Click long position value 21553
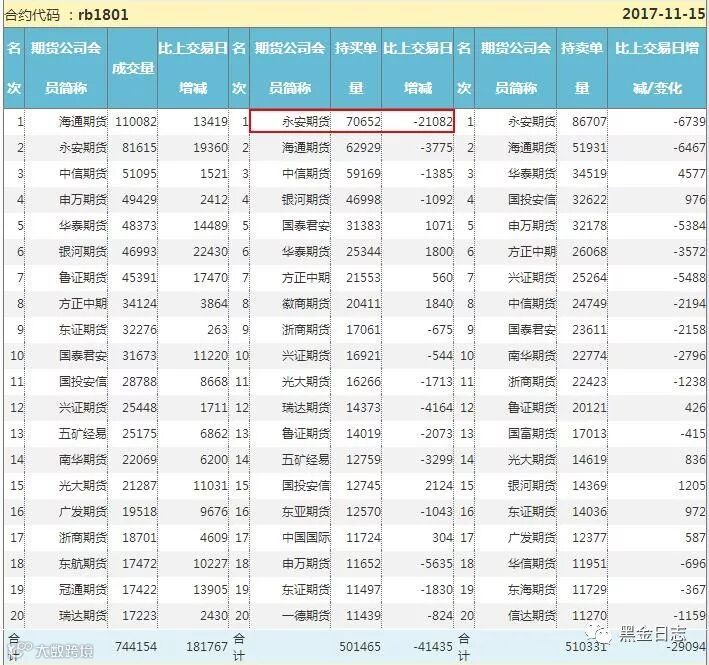Screen dimensions: 709x665 pos(364,278)
